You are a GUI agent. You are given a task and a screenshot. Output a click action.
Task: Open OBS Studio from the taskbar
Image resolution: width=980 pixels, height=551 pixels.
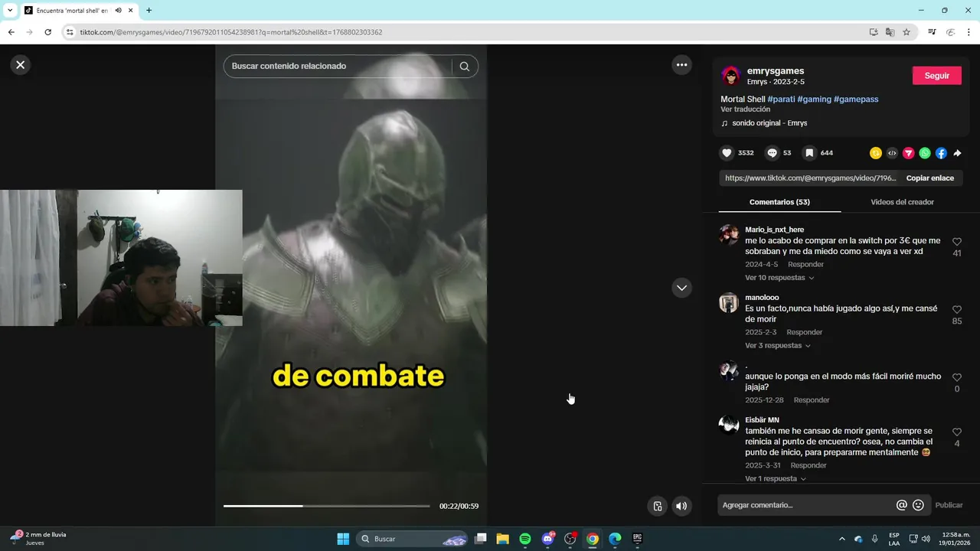click(x=570, y=539)
